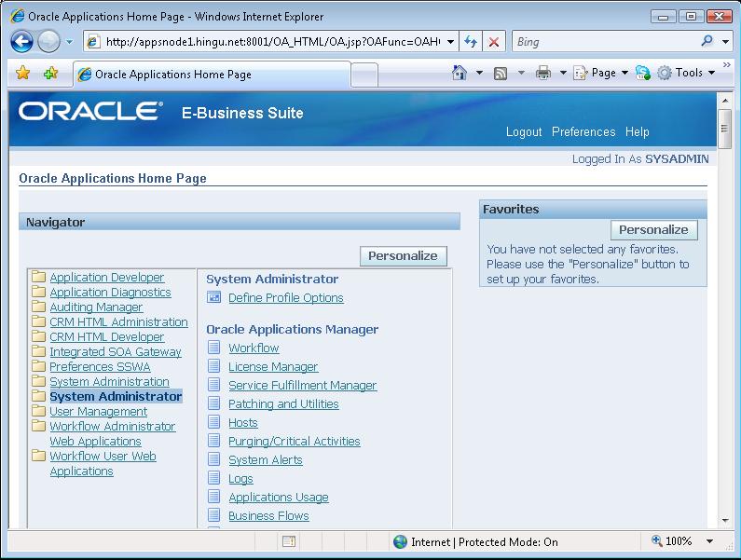This screenshot has width=741, height=560.
Task: Click the Favorites star icon
Action: [23, 74]
